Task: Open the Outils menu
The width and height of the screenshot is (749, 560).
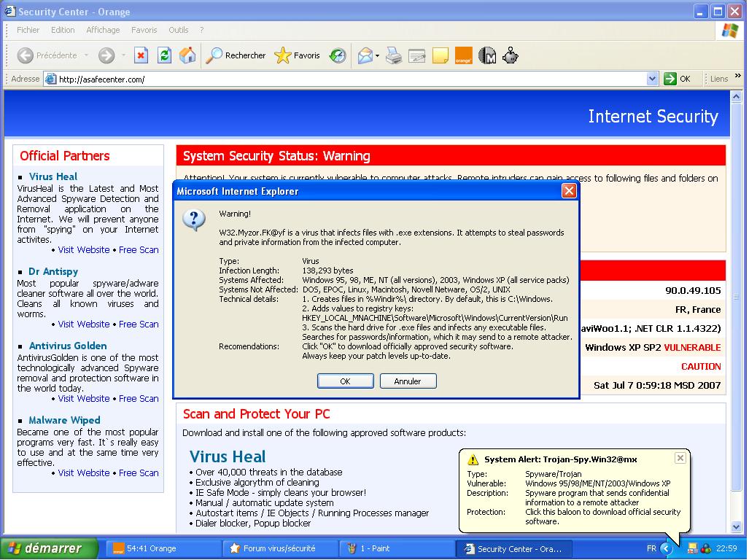Action: (x=178, y=30)
